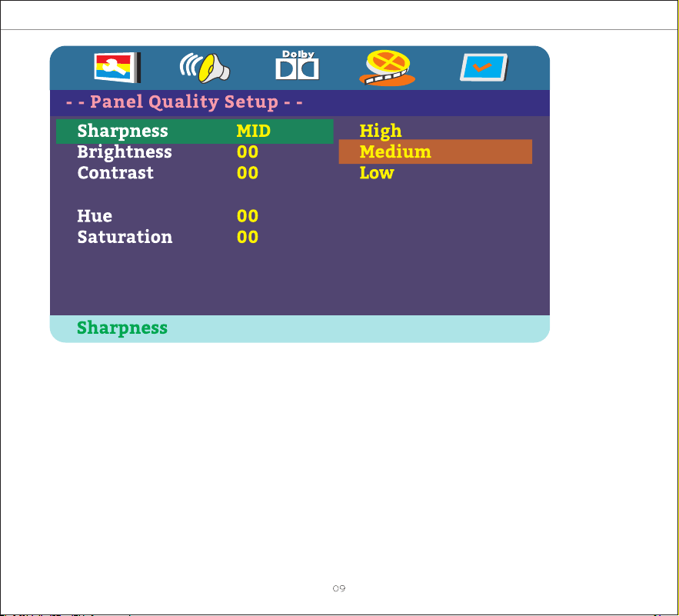Select the Brightness menu row
Viewport: 679px width, 616px height.
(x=195, y=152)
